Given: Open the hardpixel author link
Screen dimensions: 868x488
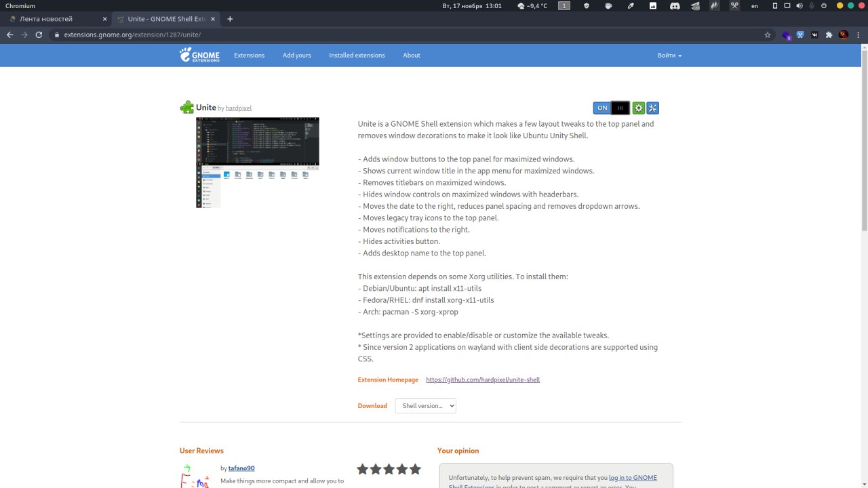Looking at the screenshot, I should click(239, 108).
